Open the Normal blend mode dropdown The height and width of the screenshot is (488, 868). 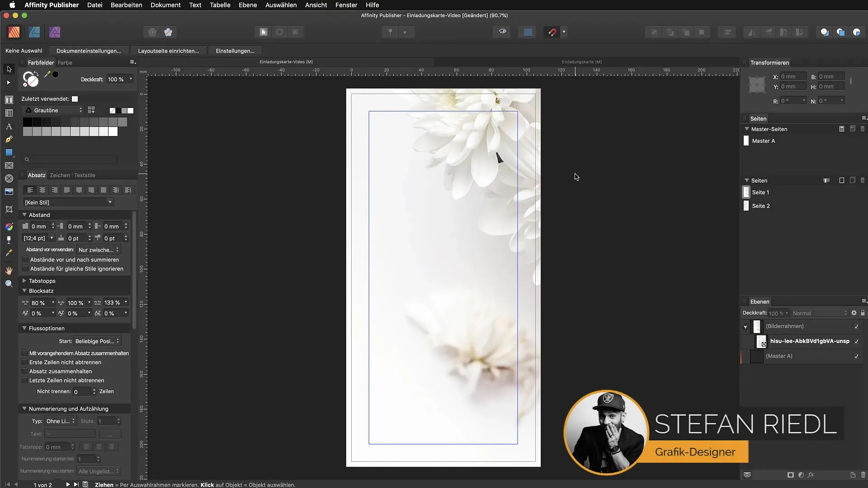(x=820, y=313)
